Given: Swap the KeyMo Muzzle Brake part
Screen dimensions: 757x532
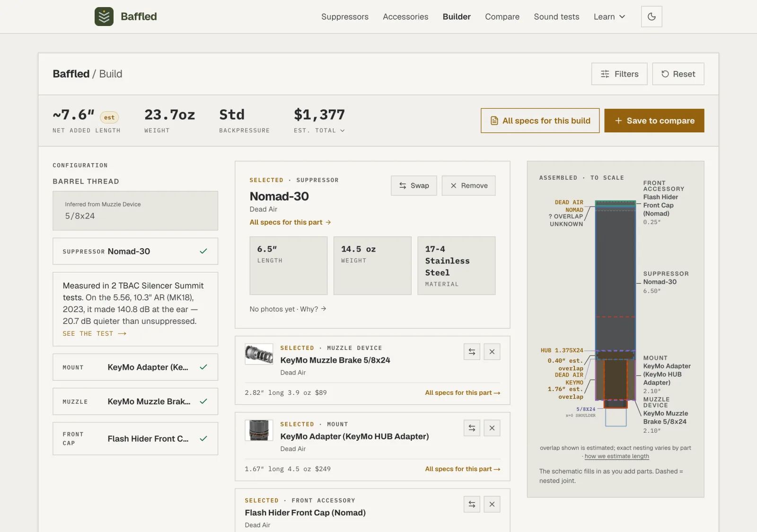Looking at the screenshot, I should (472, 351).
